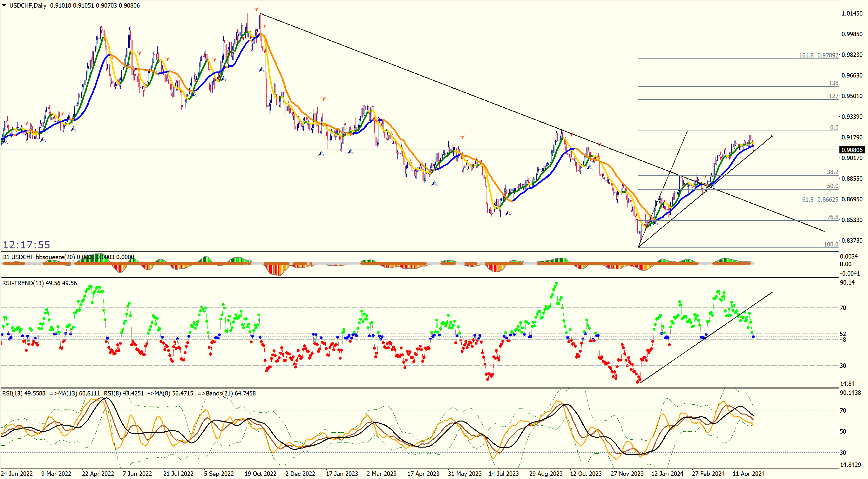Viewport: 868px width, 479px height.
Task: Click the USDCHF,Daily chart title text
Action: coord(28,5)
